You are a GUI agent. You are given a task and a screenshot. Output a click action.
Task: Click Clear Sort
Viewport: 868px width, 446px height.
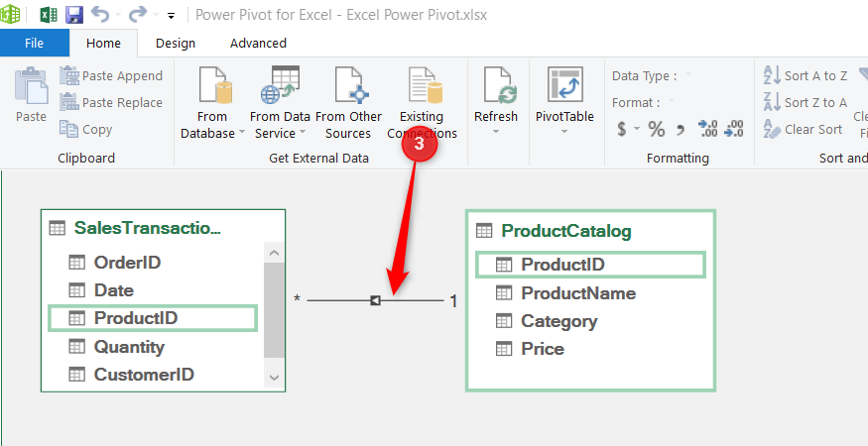804,129
